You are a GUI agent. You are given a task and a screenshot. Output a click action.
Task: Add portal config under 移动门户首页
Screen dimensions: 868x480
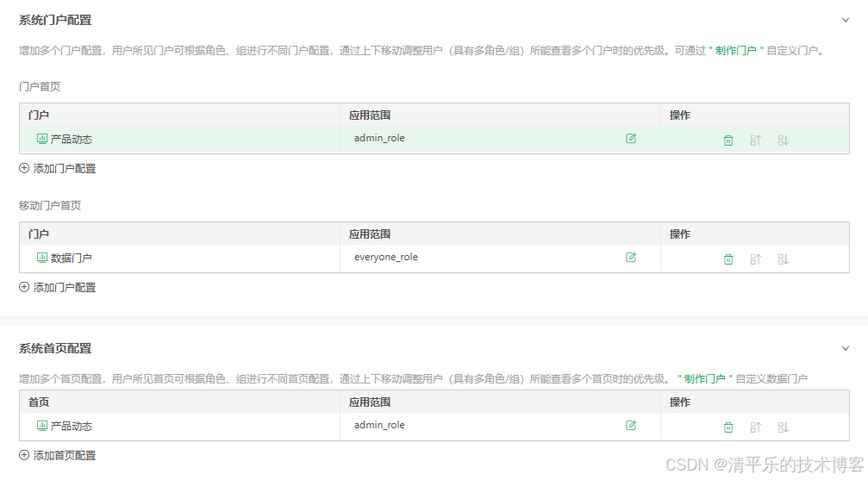pos(58,287)
